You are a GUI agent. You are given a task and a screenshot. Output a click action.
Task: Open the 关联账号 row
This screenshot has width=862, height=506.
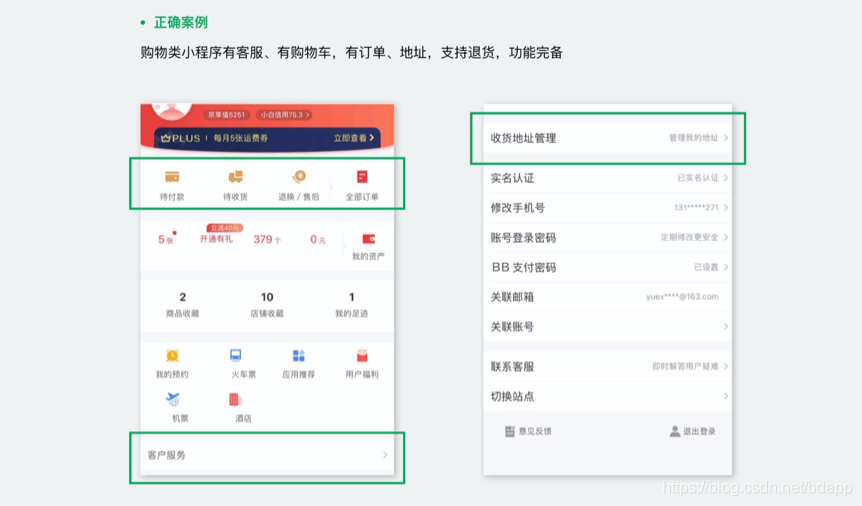click(x=608, y=326)
